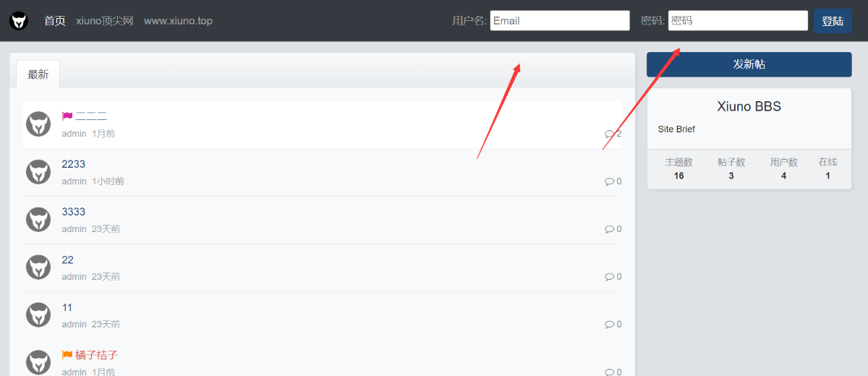Click the 帖子数 count of 3
This screenshot has height=376, width=868.
[x=731, y=176]
